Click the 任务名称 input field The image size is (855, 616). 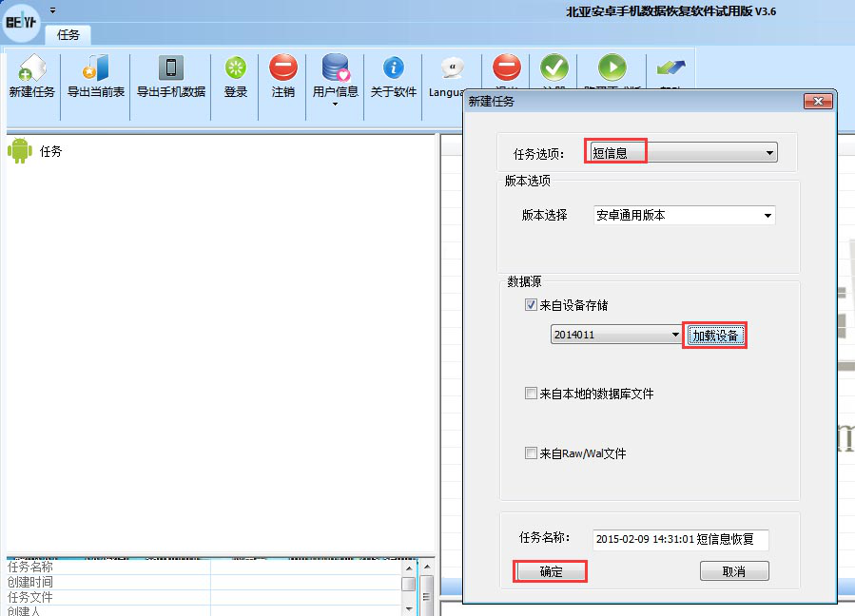tap(681, 539)
